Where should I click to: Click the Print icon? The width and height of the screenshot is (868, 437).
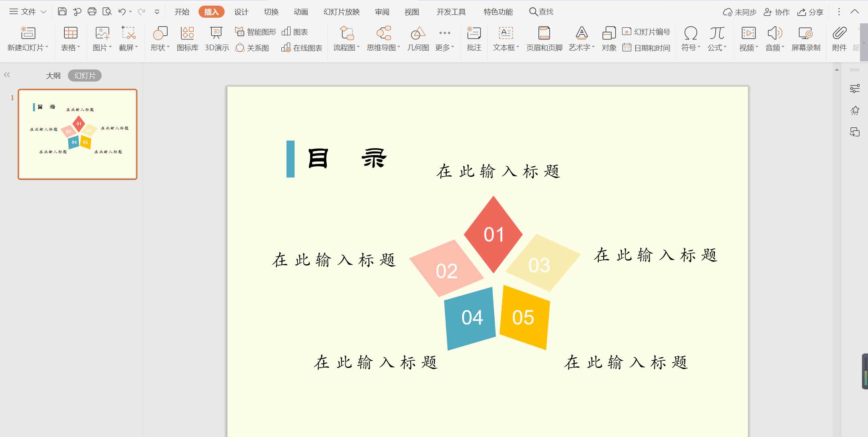[92, 12]
